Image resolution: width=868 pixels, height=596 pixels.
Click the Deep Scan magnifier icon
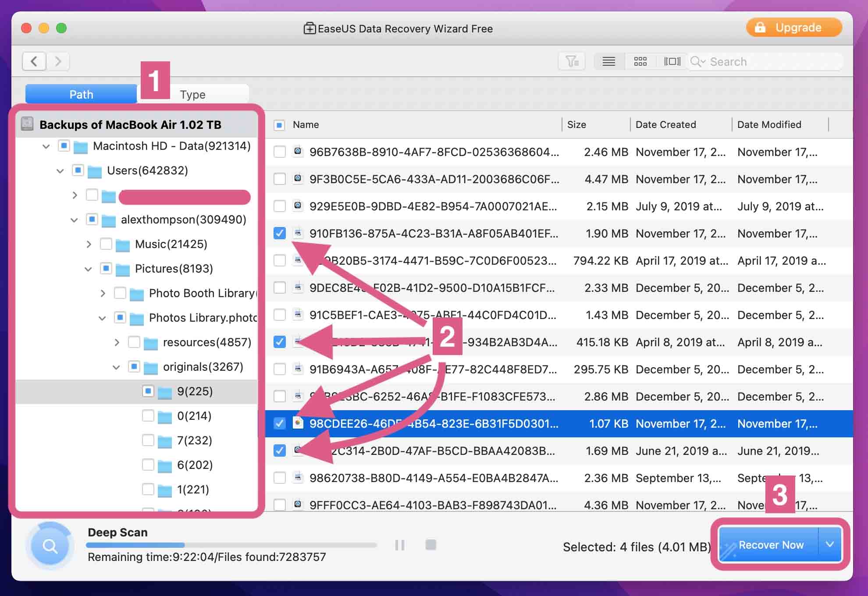click(50, 546)
